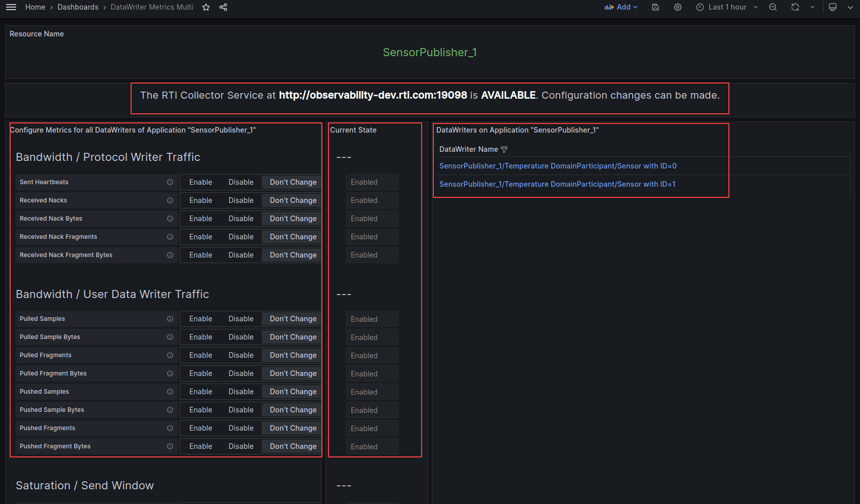Screen dimensions: 860x504
Task: Go to Home via the breadcrumb
Action: 35,7
